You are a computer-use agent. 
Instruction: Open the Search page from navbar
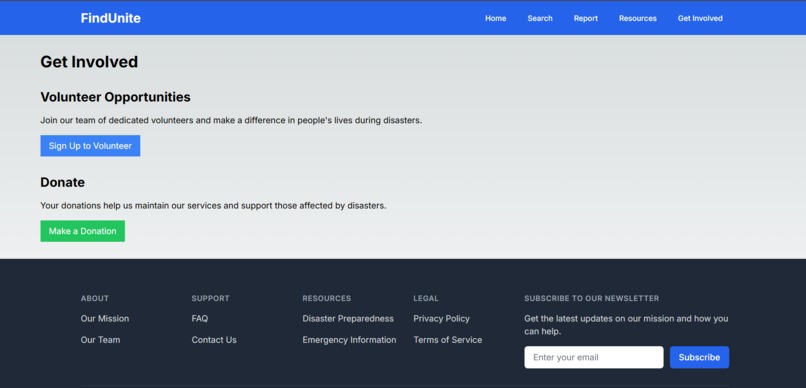coord(540,18)
